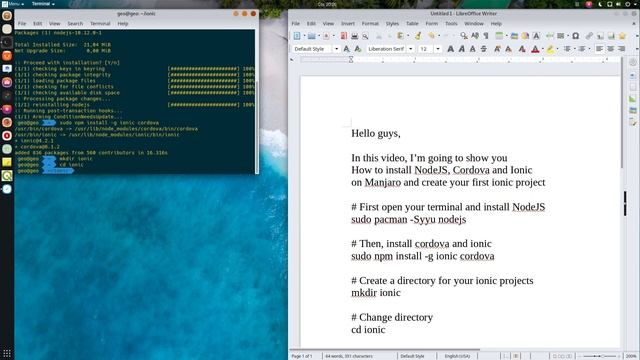Open Writer Format menu
Screen dimensions: 640x360
(370, 24)
